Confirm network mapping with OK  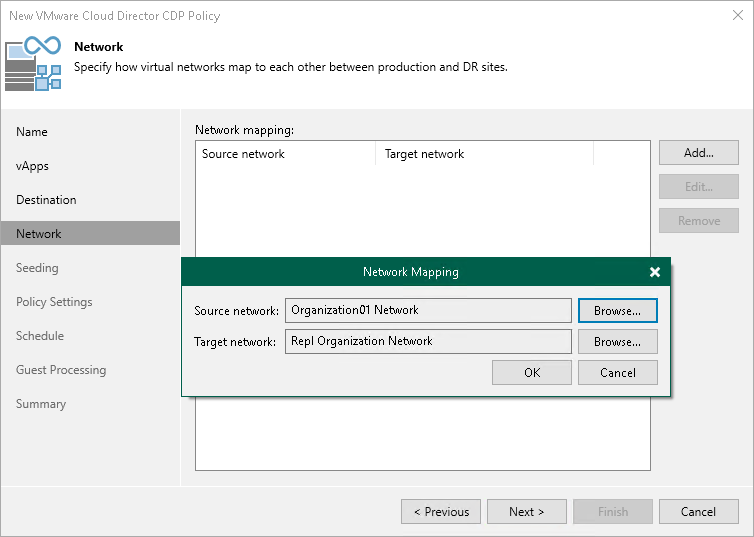pyautogui.click(x=532, y=373)
